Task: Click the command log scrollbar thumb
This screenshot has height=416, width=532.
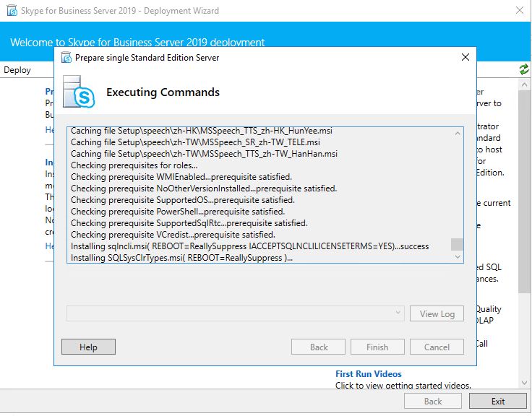Action: coord(457,244)
